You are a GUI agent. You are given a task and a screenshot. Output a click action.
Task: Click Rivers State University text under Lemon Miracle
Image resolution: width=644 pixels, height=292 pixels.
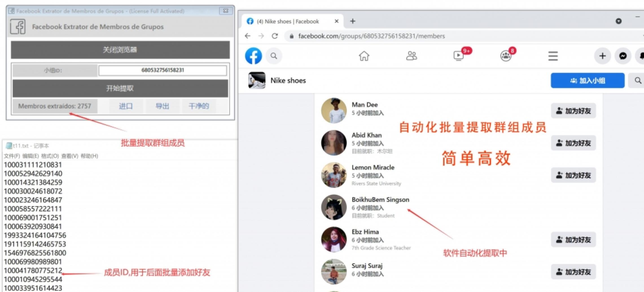pos(376,183)
